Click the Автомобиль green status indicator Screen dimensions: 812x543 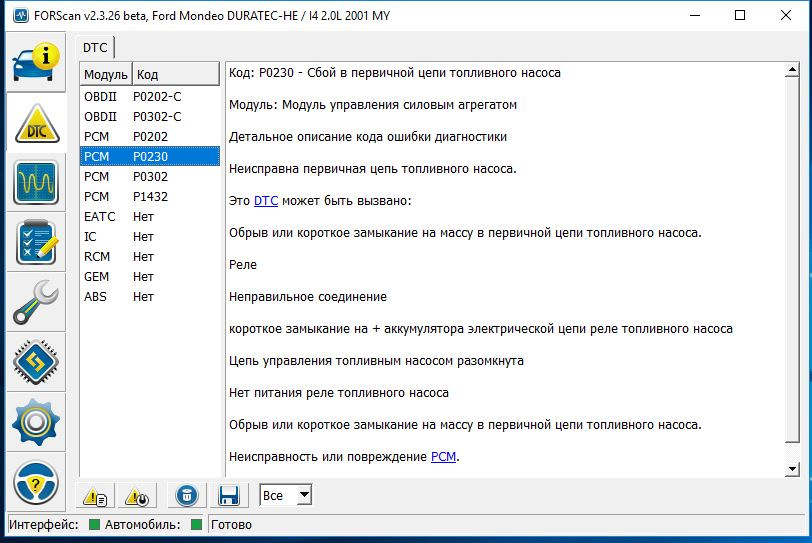coord(196,524)
